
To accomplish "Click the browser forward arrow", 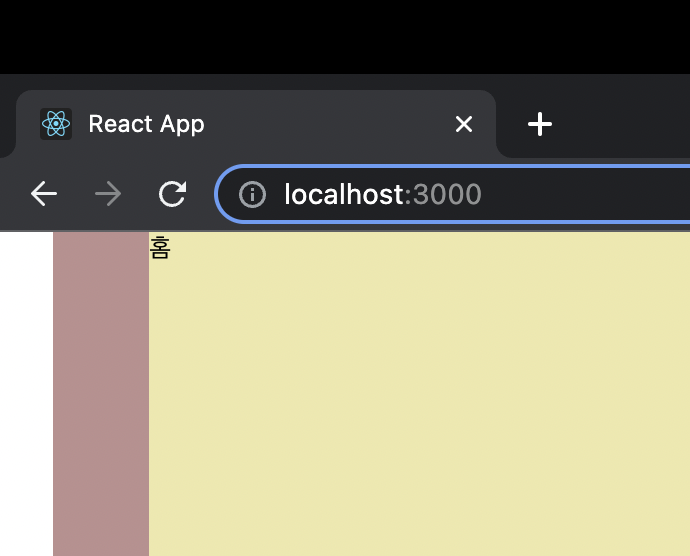I will click(108, 193).
